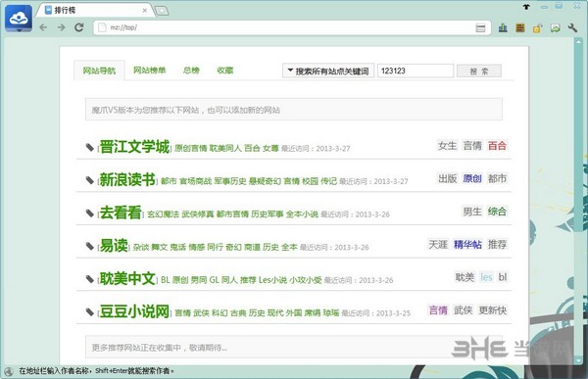Click 全本小说 category under 去看看
This screenshot has width=588, height=379.
click(x=302, y=214)
